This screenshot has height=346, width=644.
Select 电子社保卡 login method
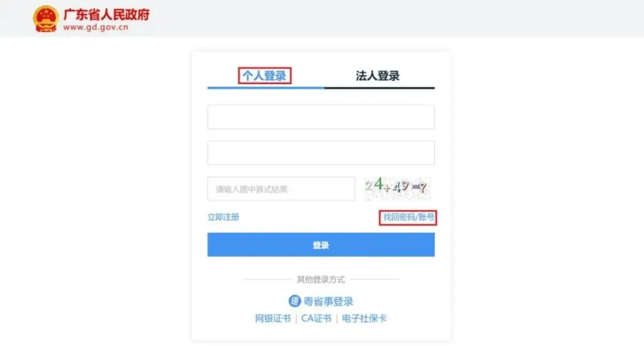coord(364,319)
